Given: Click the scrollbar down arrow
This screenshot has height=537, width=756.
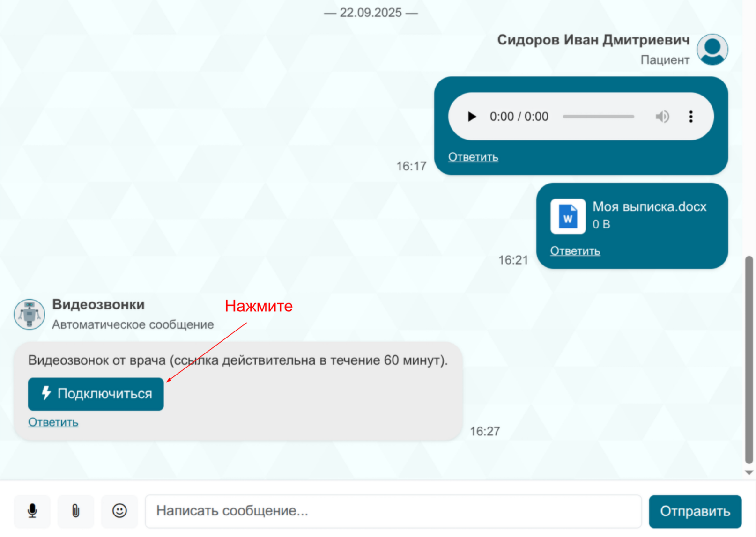Looking at the screenshot, I should [749, 473].
